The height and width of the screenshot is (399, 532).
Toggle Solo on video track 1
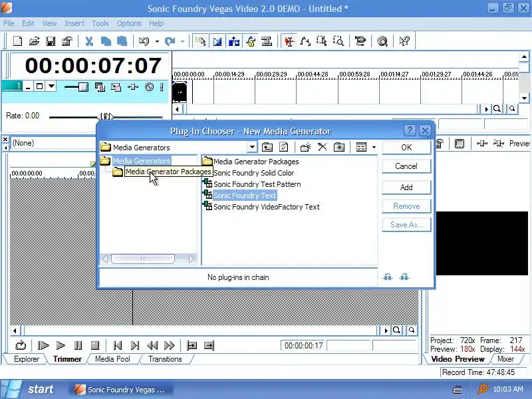coord(162,87)
